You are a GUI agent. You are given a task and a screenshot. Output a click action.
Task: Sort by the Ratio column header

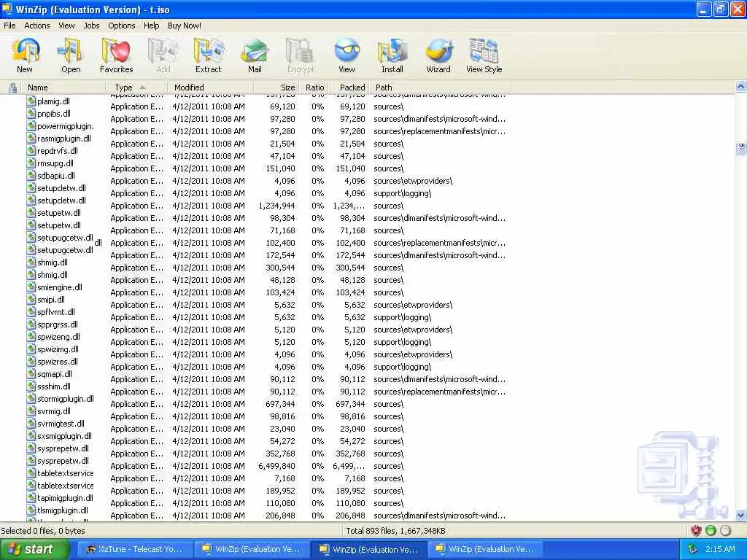(313, 87)
